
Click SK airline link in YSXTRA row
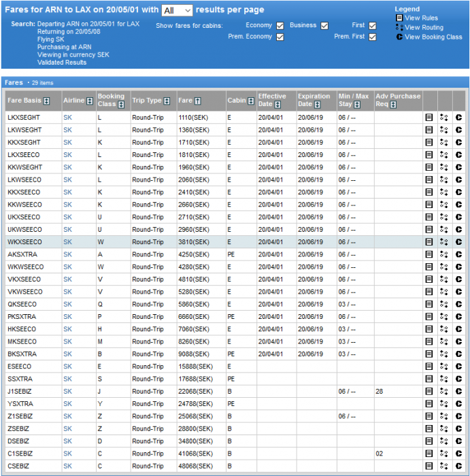click(x=67, y=403)
